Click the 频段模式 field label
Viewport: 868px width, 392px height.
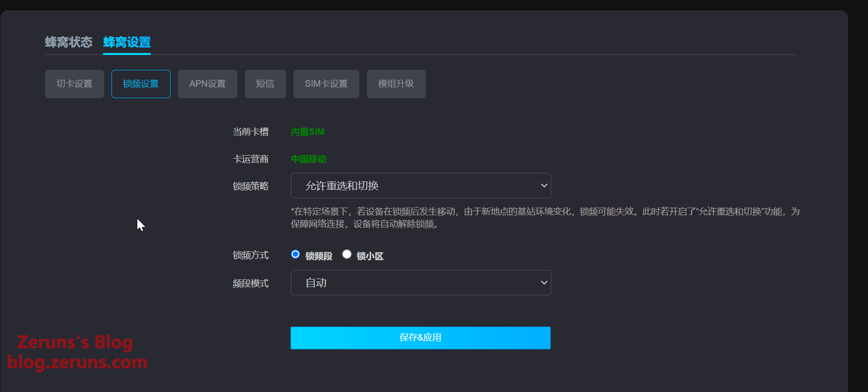tap(251, 283)
